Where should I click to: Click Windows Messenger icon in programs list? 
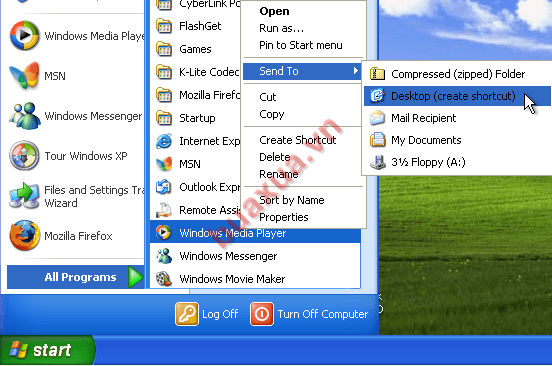164,256
